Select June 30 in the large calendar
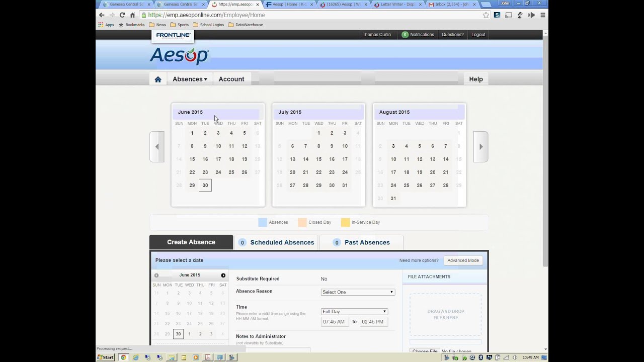Viewport: 644px width, 362px height. (205, 186)
